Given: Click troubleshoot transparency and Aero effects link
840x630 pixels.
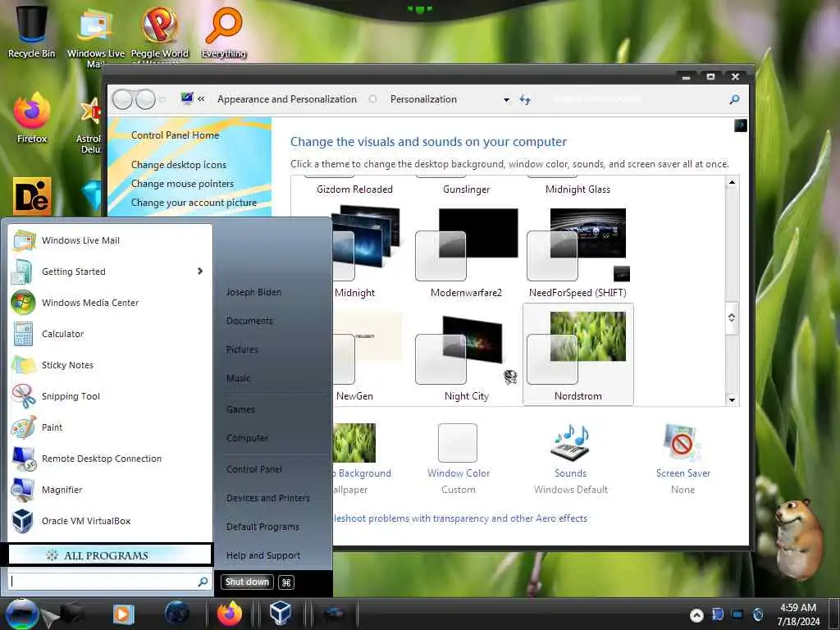Looking at the screenshot, I should pos(459,518).
